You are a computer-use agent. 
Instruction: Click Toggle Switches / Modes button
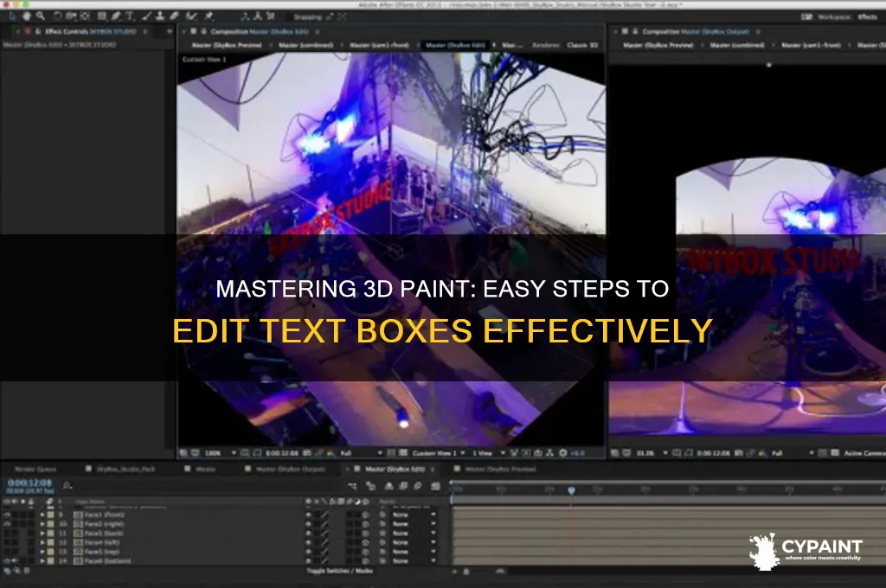pyautogui.click(x=339, y=571)
